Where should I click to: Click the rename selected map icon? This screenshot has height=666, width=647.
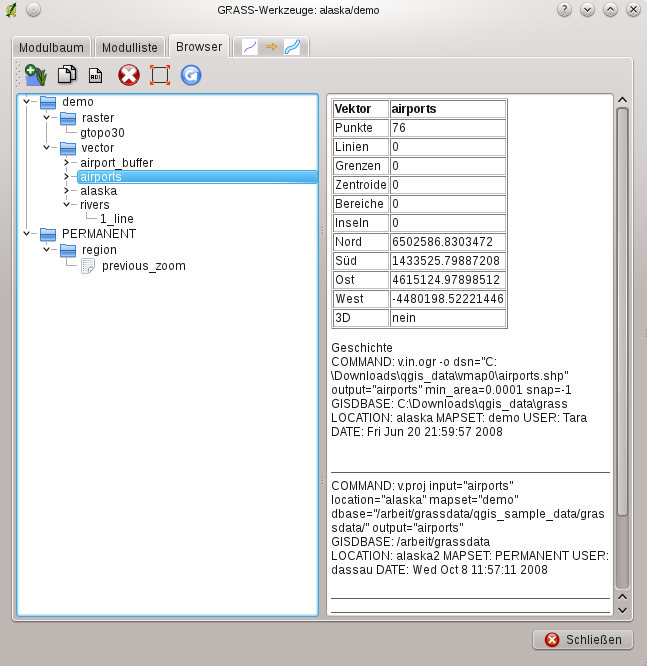click(96, 76)
